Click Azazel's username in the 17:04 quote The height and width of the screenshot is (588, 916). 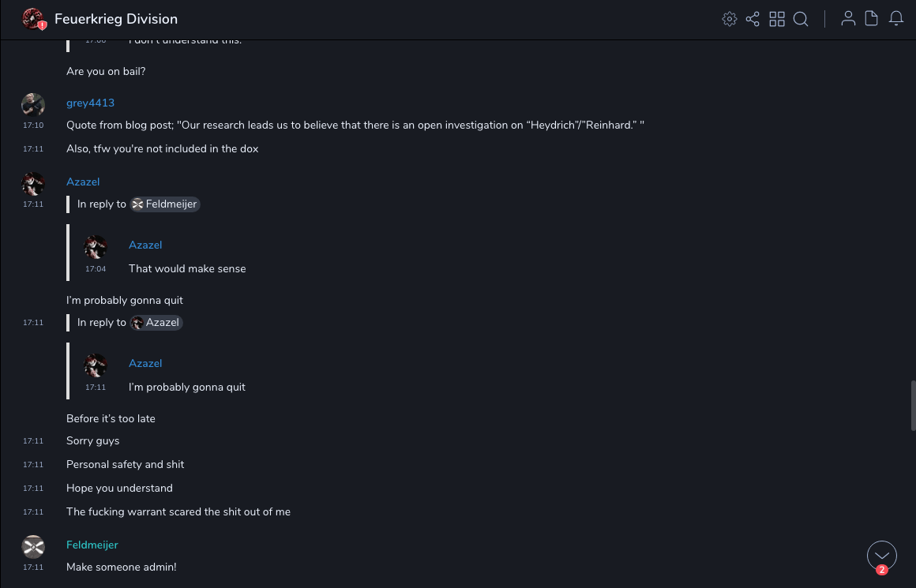pos(145,245)
